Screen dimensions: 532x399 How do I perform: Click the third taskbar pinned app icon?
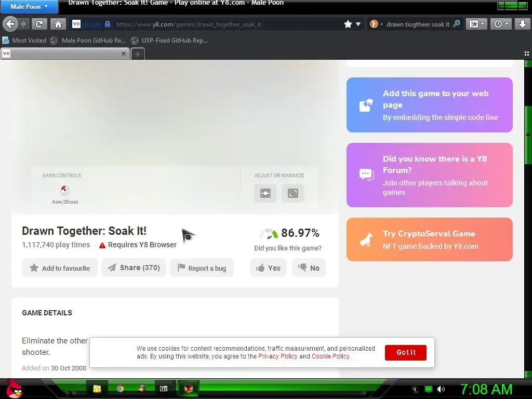pyautogui.click(x=142, y=389)
